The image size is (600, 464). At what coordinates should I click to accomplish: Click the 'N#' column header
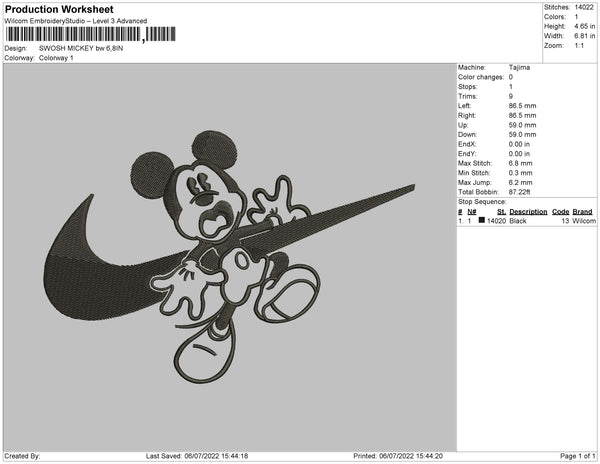coord(472,212)
